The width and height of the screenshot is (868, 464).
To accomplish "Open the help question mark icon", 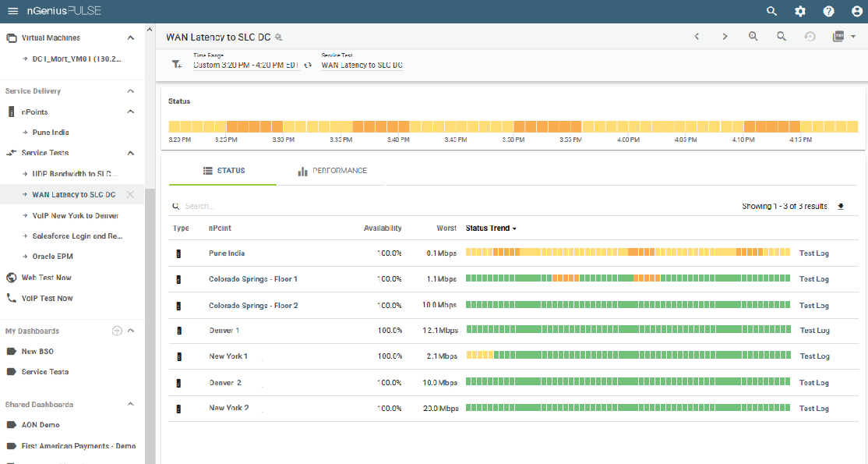I will click(x=828, y=11).
